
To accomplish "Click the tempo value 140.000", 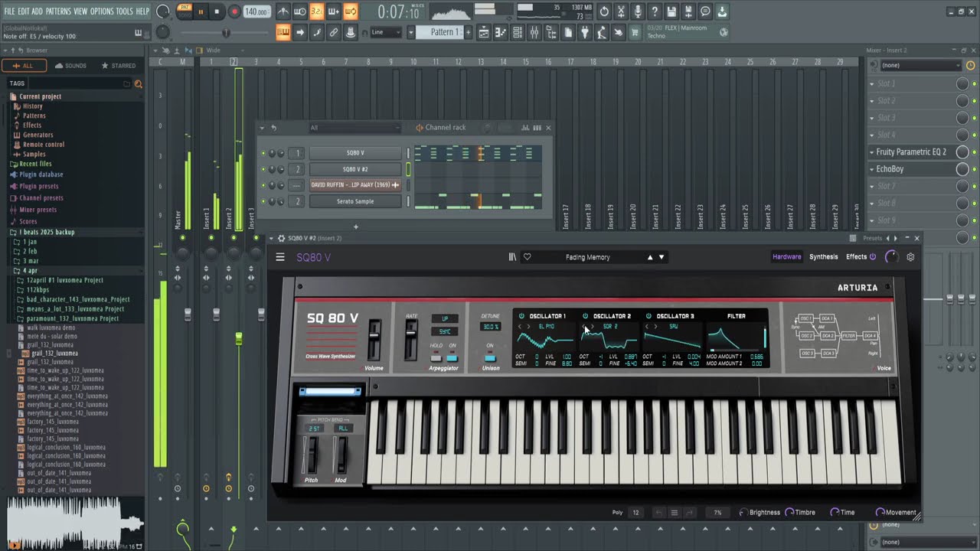I will coord(256,12).
